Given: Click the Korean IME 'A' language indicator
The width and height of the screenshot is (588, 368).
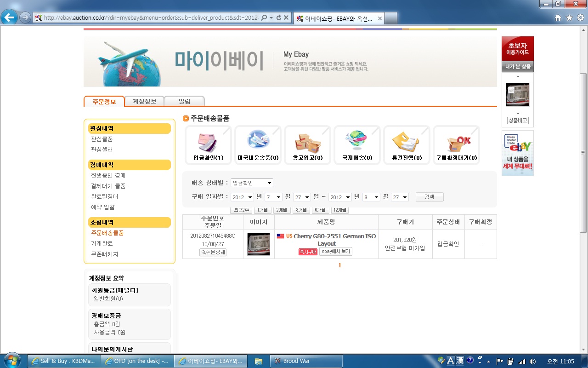Looking at the screenshot, I should point(451,360).
